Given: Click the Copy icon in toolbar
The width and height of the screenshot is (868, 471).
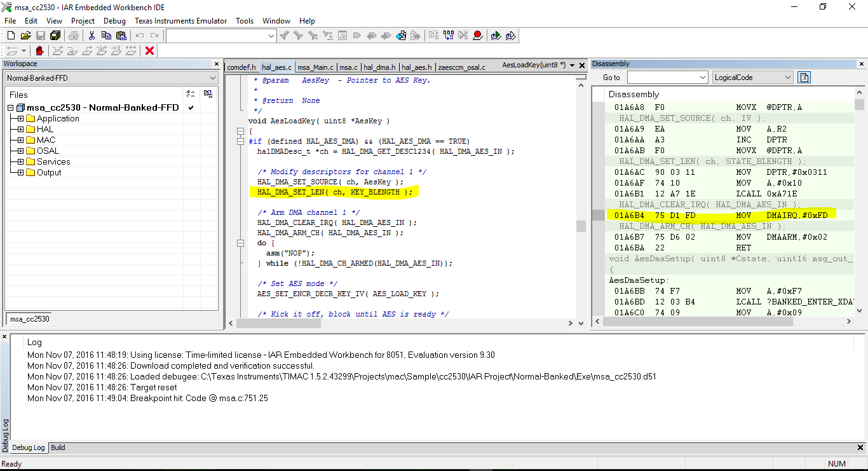Looking at the screenshot, I should click(106, 36).
